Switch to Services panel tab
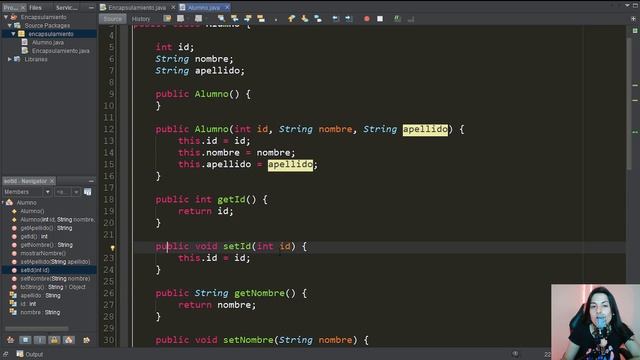The height and width of the screenshot is (360, 640). [x=67, y=7]
